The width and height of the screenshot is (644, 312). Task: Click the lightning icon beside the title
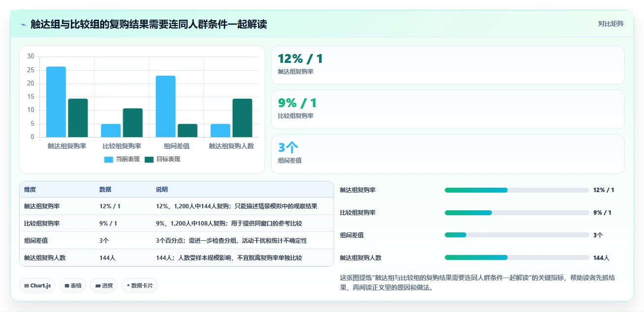(x=24, y=25)
